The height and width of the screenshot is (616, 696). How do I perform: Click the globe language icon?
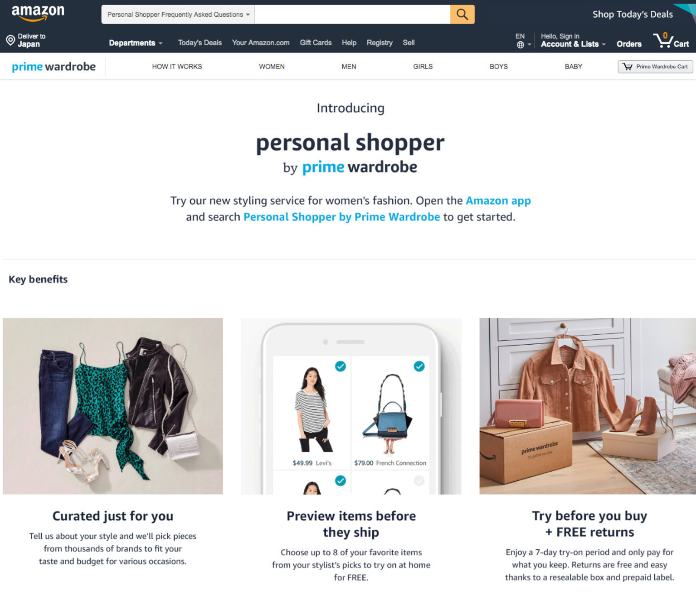pyautogui.click(x=521, y=44)
